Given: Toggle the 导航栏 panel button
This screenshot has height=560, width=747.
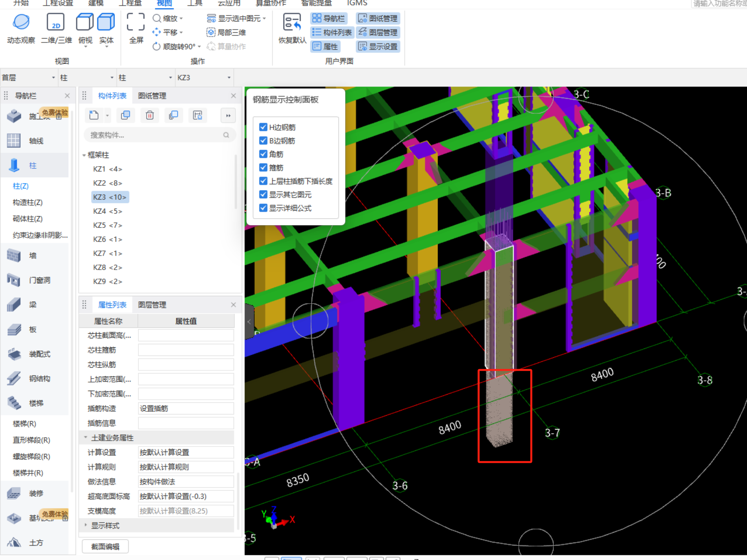Looking at the screenshot, I should tap(329, 18).
